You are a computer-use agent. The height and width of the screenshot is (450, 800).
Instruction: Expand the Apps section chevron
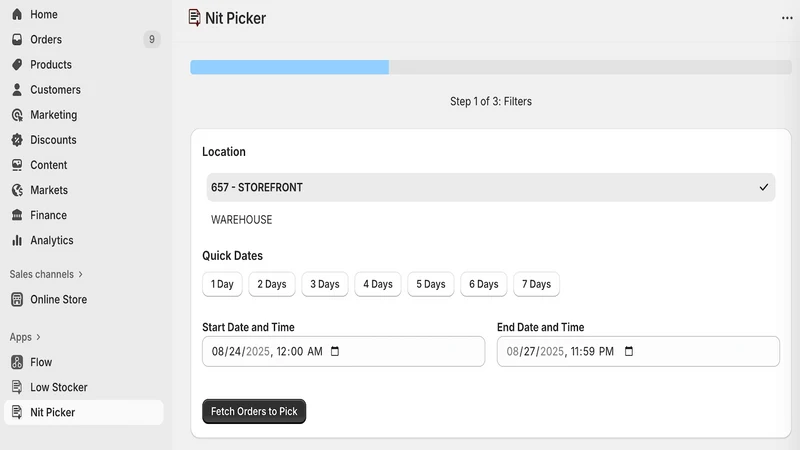click(x=38, y=337)
